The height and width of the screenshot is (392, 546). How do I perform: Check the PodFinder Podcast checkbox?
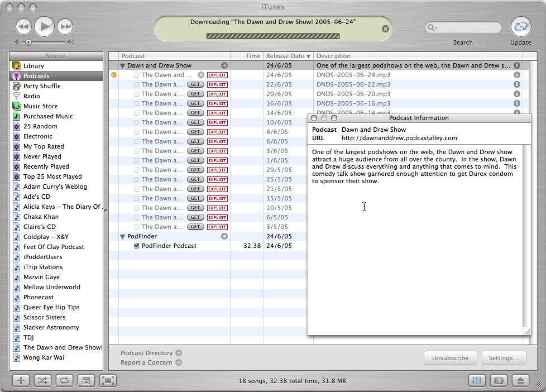[x=135, y=246]
